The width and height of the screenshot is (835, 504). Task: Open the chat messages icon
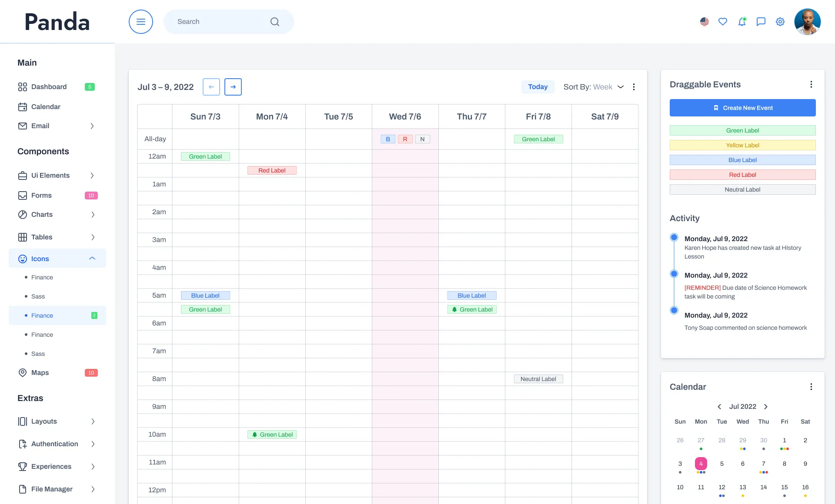coord(761,22)
